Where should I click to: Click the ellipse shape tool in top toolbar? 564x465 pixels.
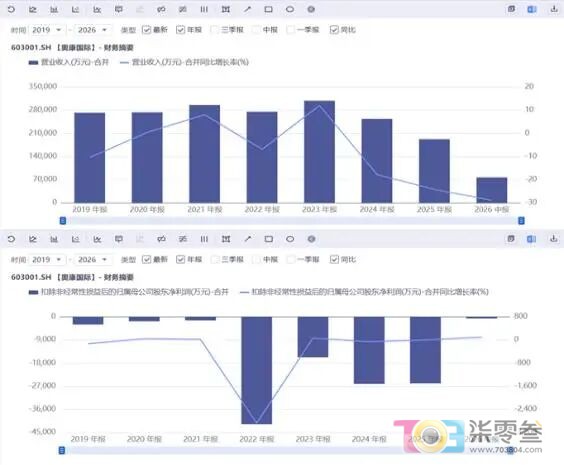click(290, 9)
